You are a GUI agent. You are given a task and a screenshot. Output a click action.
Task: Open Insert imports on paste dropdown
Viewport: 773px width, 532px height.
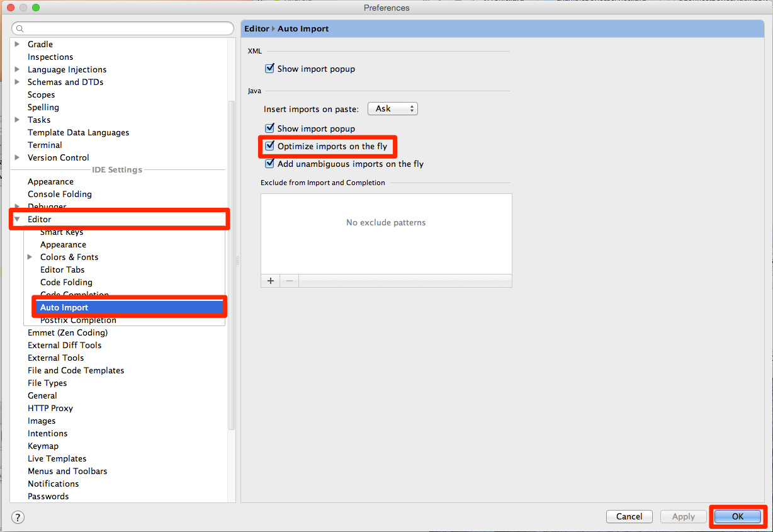[x=392, y=109]
